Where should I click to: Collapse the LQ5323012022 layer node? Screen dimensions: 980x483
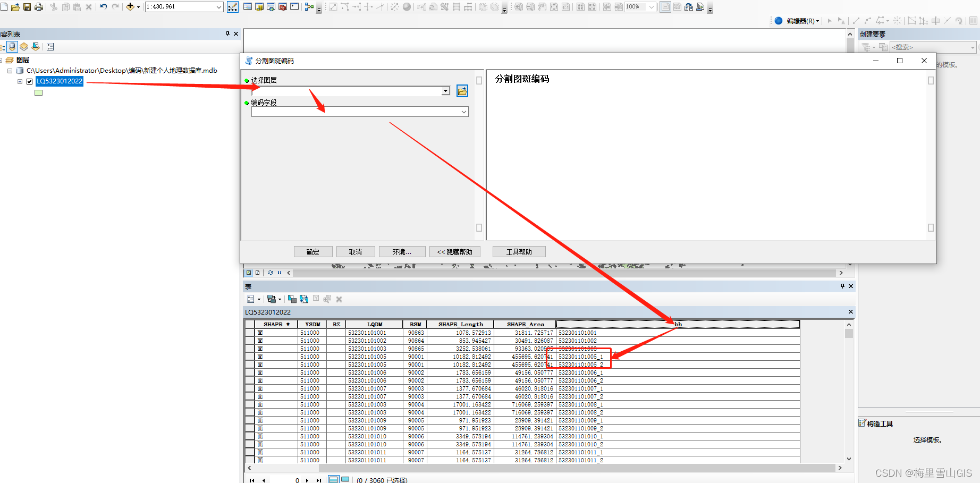(20, 81)
